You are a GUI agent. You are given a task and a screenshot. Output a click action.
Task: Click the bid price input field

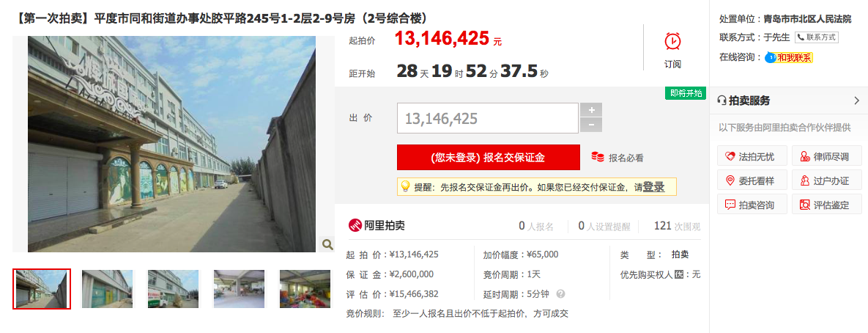coord(488,118)
